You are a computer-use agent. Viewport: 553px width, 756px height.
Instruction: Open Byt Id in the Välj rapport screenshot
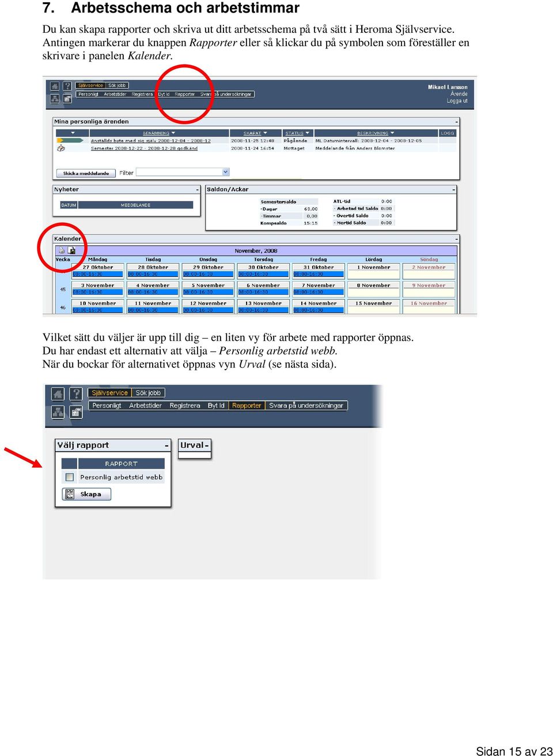click(216, 405)
